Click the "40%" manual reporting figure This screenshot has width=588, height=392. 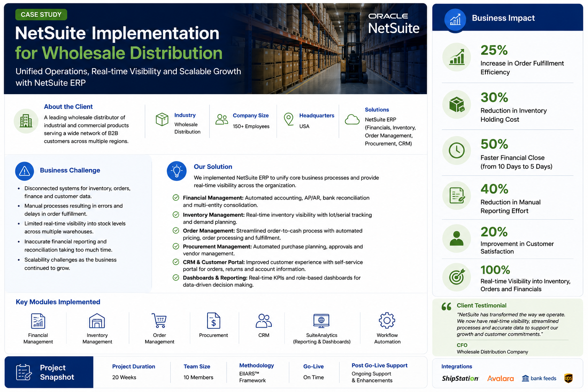(494, 189)
